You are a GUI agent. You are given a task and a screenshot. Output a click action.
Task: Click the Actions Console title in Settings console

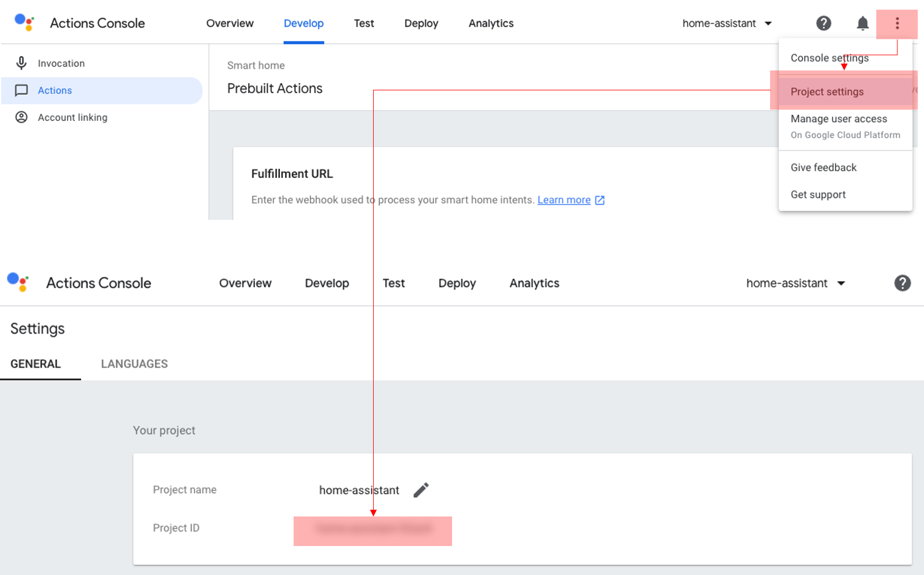(99, 283)
